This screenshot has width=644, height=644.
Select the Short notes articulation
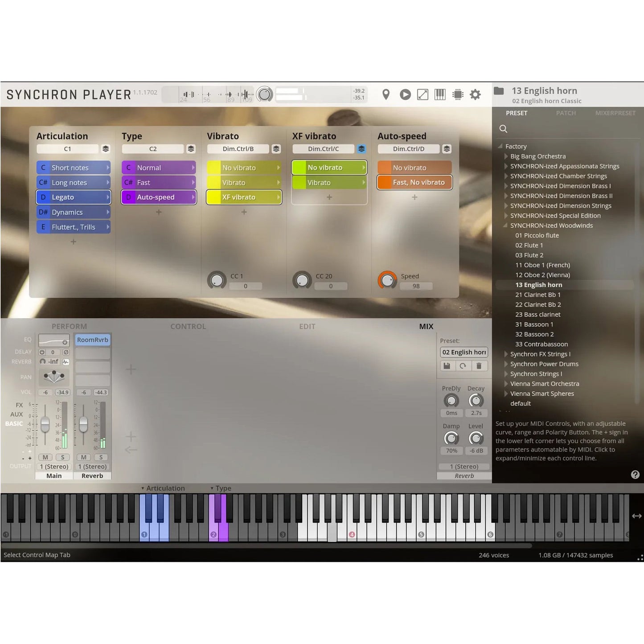coord(74,168)
